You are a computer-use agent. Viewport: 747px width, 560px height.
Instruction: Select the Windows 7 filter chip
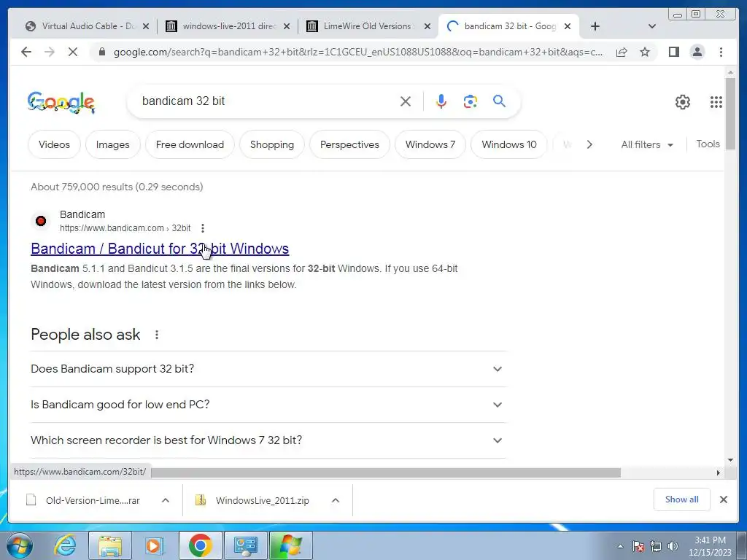pos(430,144)
